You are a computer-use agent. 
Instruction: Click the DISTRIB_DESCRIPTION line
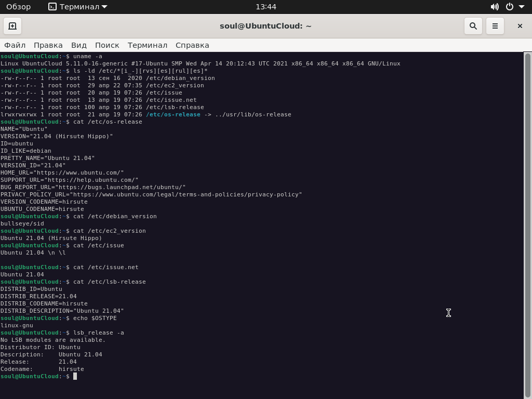62,311
